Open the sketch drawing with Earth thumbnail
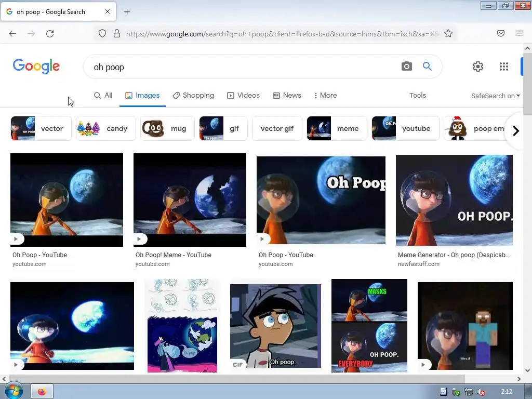532x399 pixels. 182,326
